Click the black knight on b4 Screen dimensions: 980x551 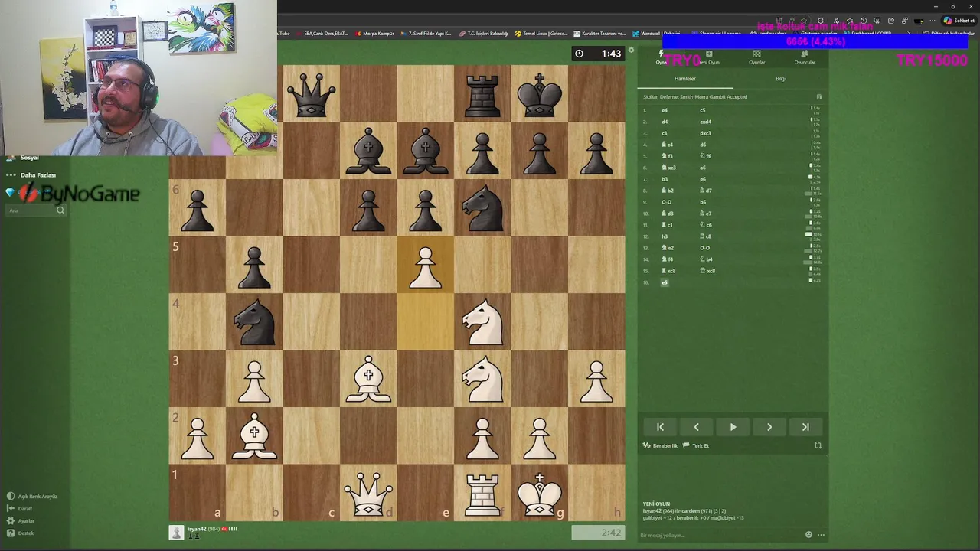pos(254,321)
